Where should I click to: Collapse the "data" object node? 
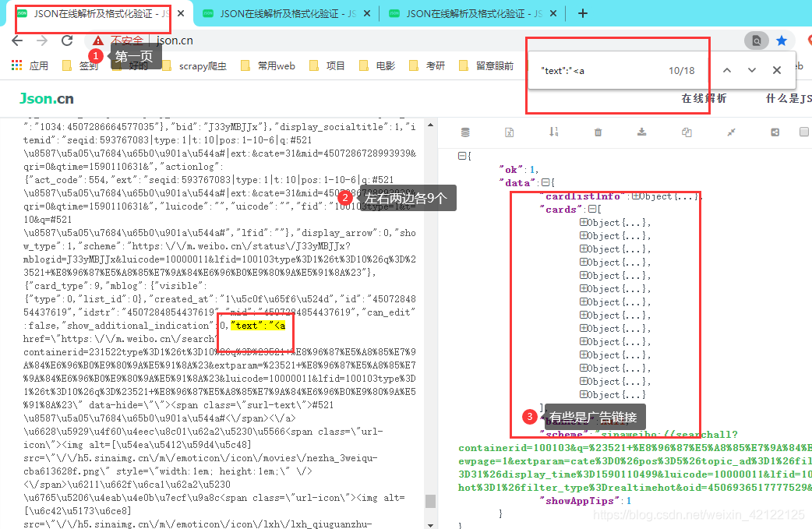pos(545,183)
